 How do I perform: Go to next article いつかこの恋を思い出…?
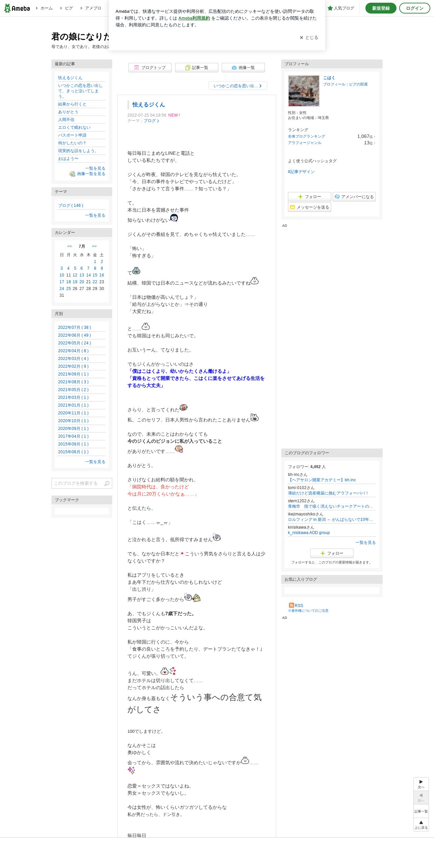238,86
